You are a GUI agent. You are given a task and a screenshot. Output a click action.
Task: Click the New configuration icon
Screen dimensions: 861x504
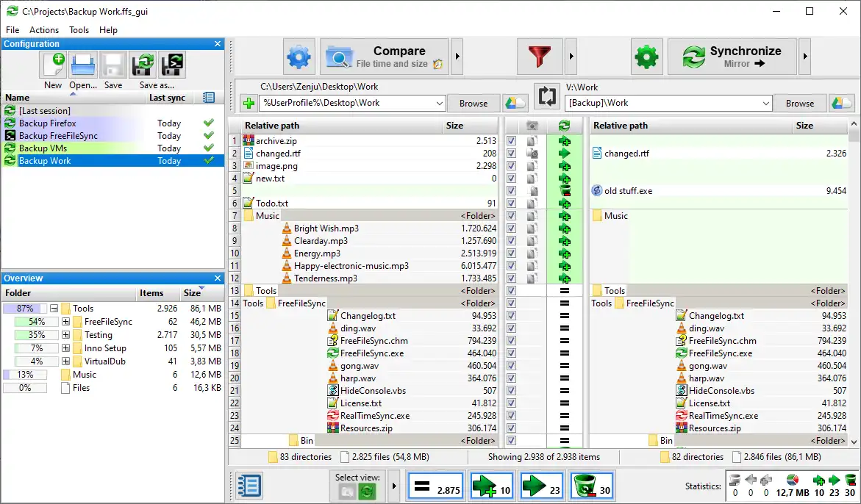(x=54, y=65)
